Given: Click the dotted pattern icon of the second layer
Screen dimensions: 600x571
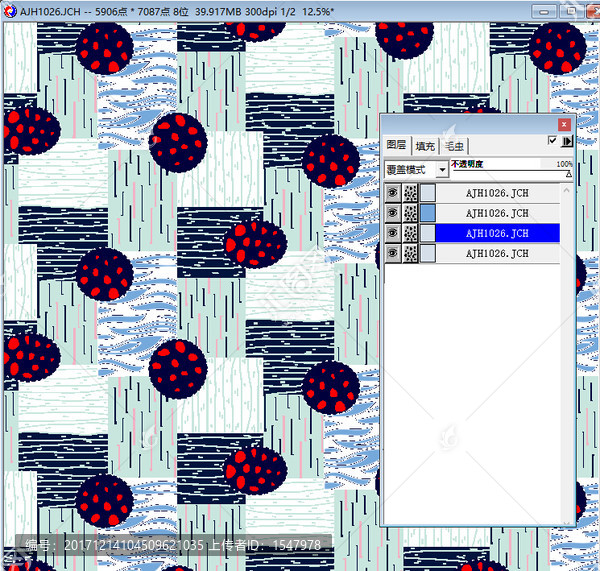Looking at the screenshot, I should click(x=410, y=213).
